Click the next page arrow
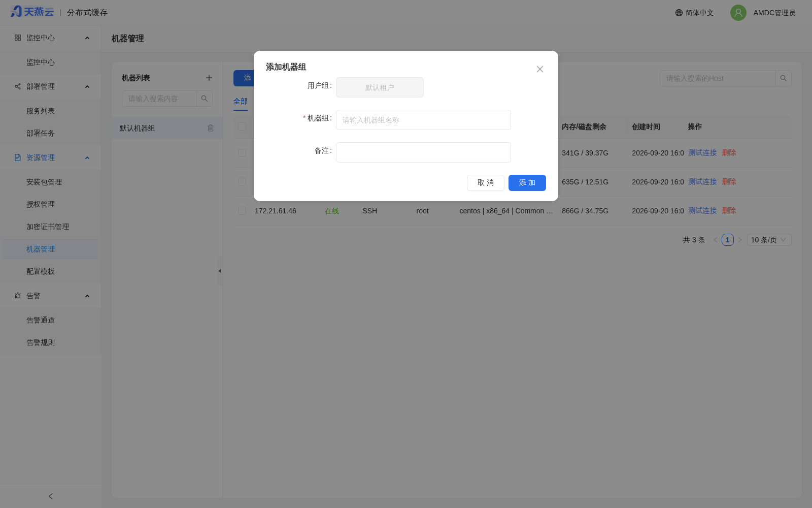This screenshot has width=812, height=508. click(740, 240)
